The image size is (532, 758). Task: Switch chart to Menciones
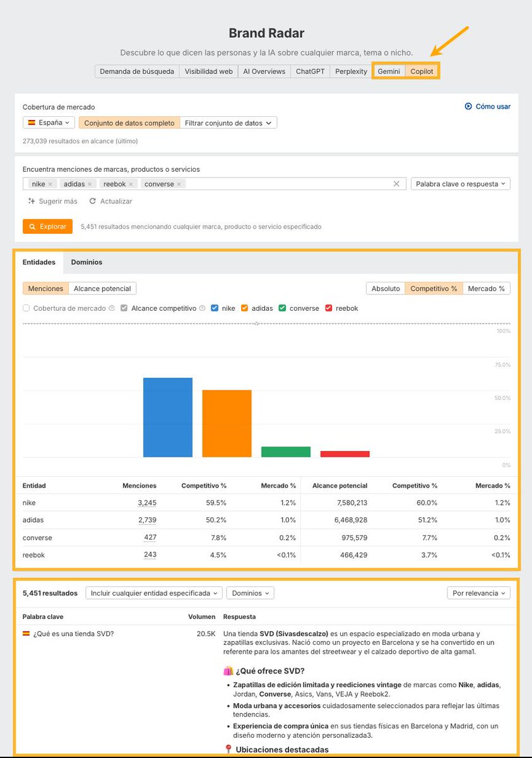(45, 288)
